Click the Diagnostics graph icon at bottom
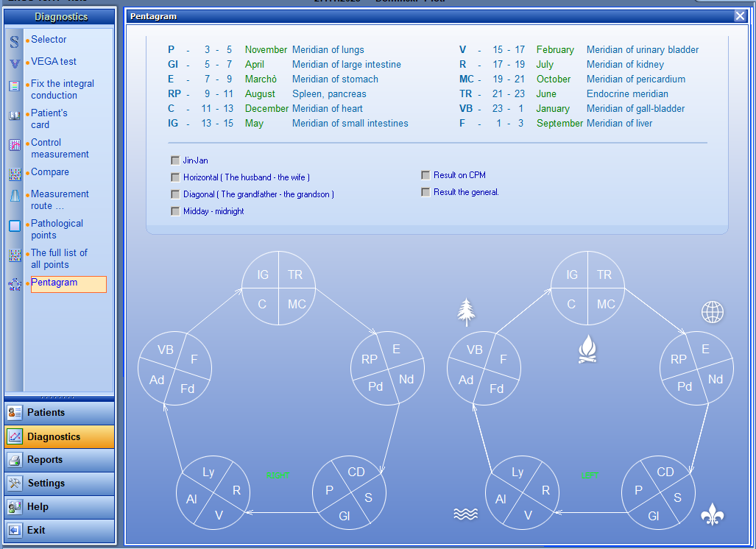756x549 pixels. pyautogui.click(x=15, y=436)
